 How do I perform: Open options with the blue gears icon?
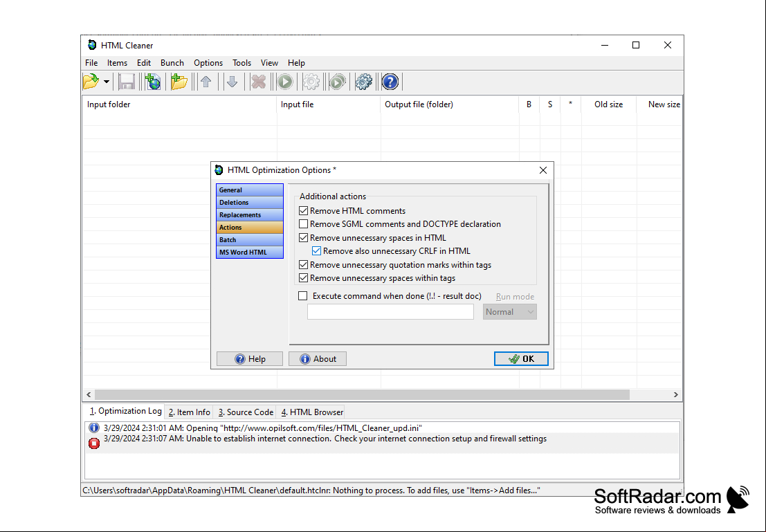click(363, 82)
